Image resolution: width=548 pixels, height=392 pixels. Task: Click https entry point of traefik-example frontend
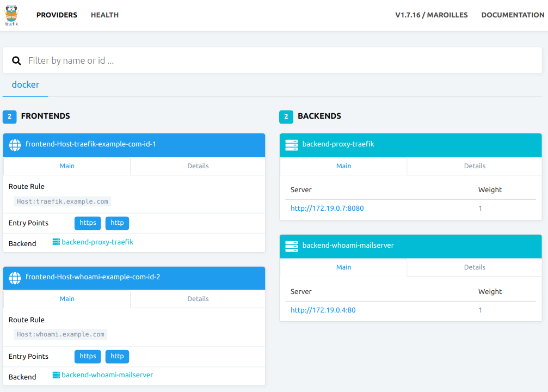tap(88, 223)
